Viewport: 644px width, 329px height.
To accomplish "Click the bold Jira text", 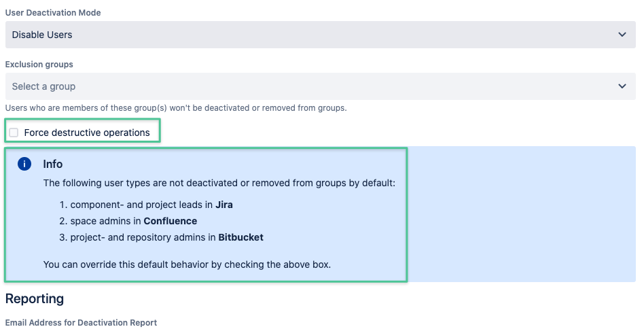I will [224, 205].
